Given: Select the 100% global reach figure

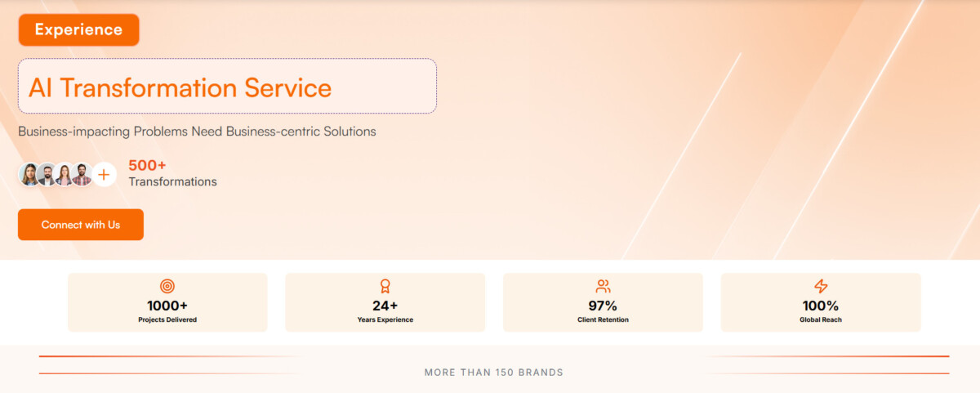Looking at the screenshot, I should coord(821,306).
